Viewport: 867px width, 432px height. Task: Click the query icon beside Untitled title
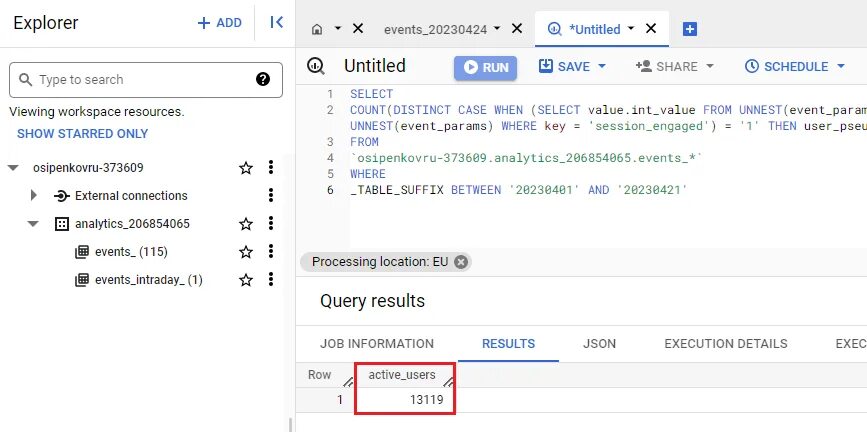point(316,66)
